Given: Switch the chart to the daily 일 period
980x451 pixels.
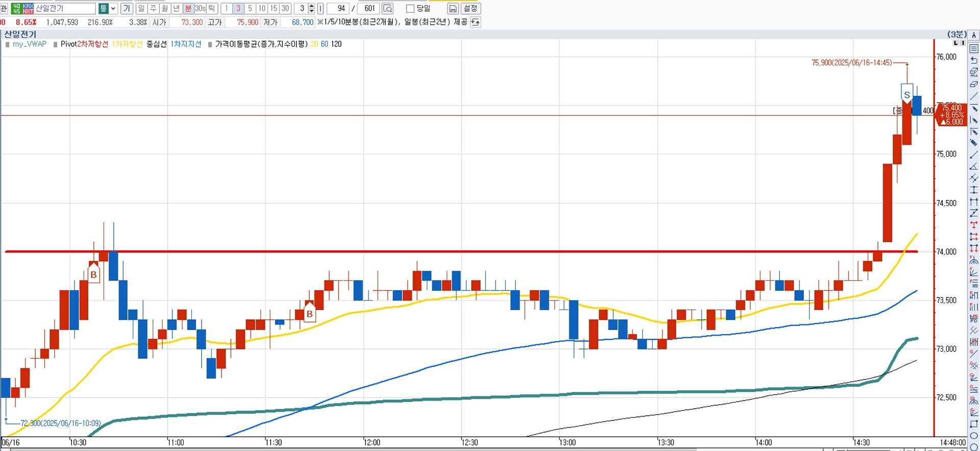Looking at the screenshot, I should coord(141,9).
